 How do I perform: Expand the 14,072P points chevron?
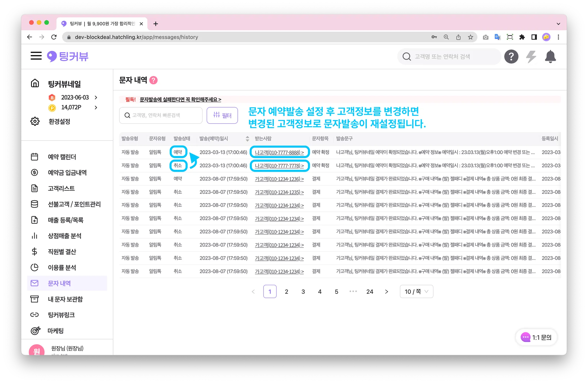96,108
